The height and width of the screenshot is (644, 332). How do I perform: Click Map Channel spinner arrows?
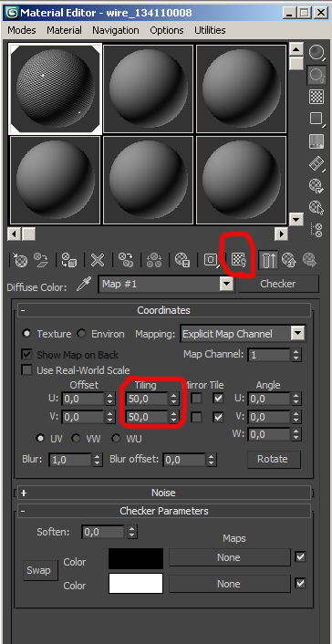click(x=296, y=355)
